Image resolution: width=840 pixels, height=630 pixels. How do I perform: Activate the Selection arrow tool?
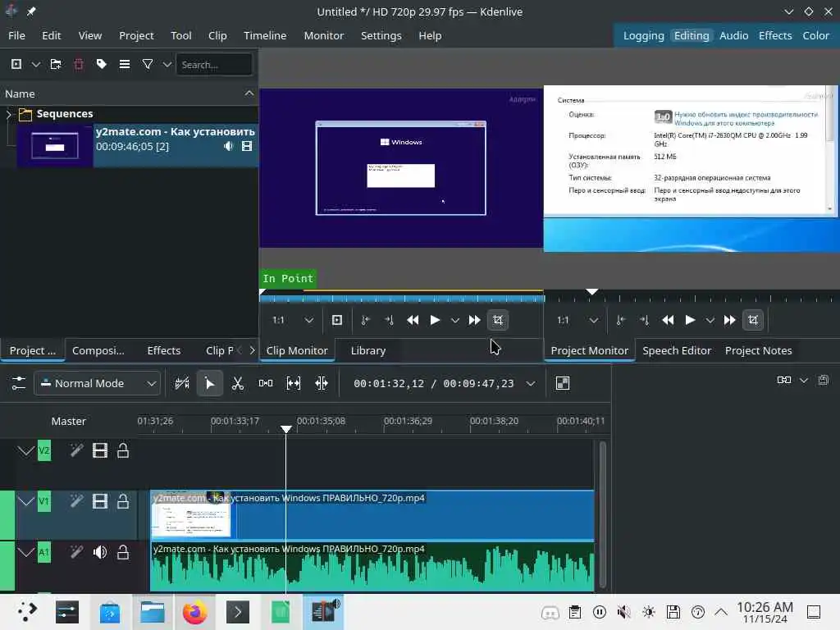click(x=209, y=383)
